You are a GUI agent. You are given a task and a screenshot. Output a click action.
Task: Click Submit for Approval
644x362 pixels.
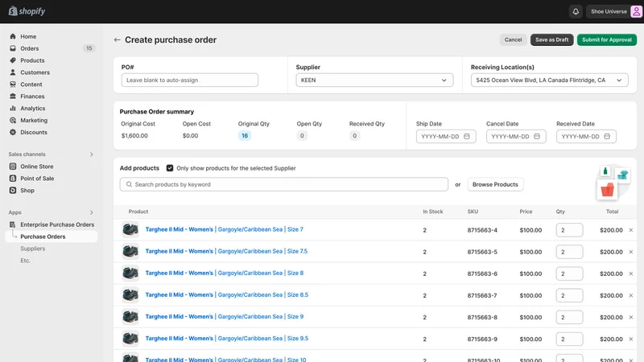(607, 39)
